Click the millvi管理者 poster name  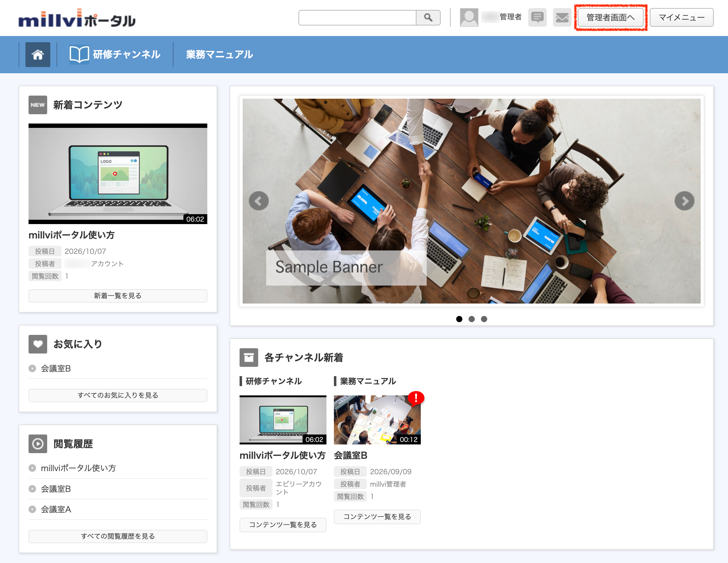pos(388,484)
